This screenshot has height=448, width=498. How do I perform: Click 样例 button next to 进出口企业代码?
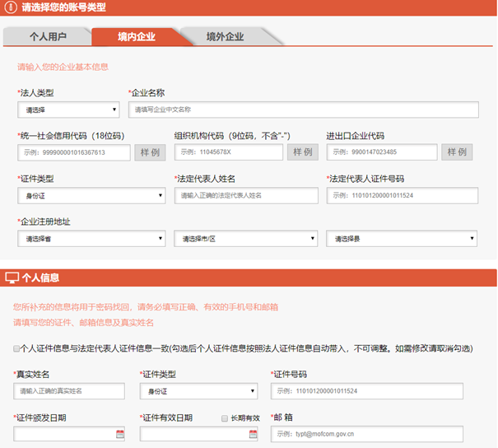pos(458,152)
